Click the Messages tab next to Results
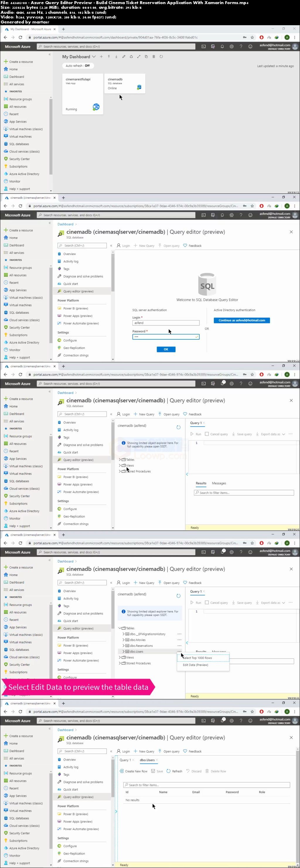The width and height of the screenshot is (300, 868). click(219, 483)
